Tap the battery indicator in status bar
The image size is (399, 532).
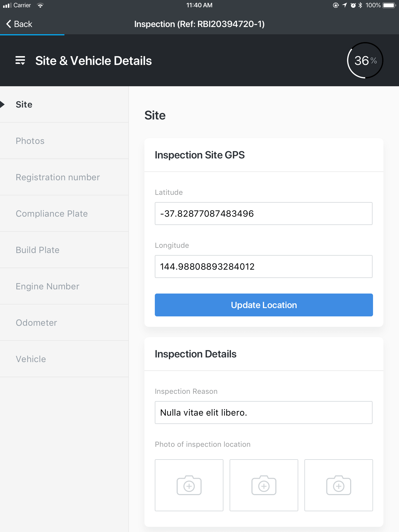(x=389, y=5)
